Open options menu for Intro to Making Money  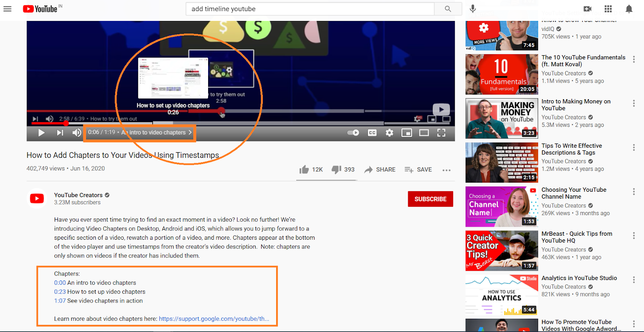click(x=634, y=104)
